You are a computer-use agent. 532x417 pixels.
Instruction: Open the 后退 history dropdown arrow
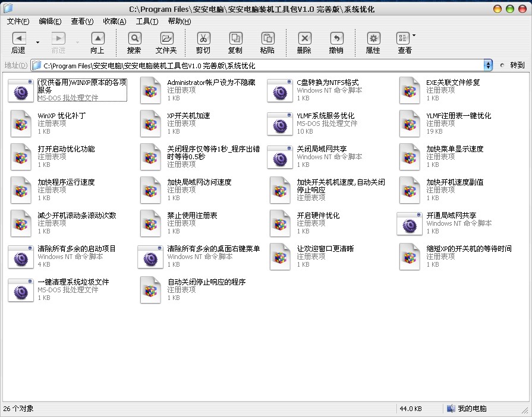37,42
